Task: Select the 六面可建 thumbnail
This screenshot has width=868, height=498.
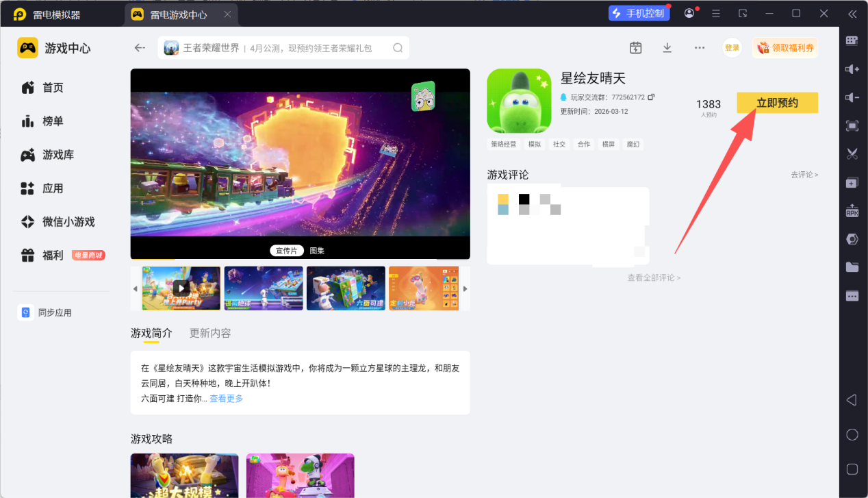Action: click(x=346, y=288)
